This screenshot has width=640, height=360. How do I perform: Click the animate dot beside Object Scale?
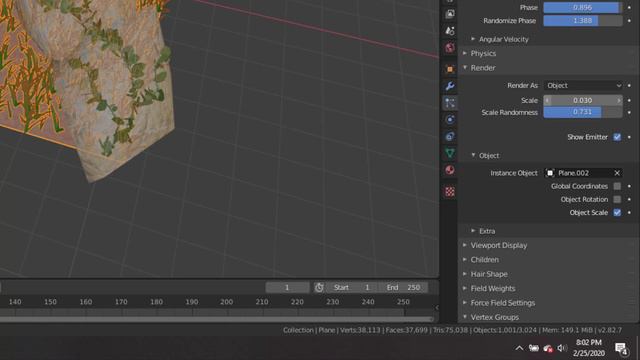coord(629,213)
